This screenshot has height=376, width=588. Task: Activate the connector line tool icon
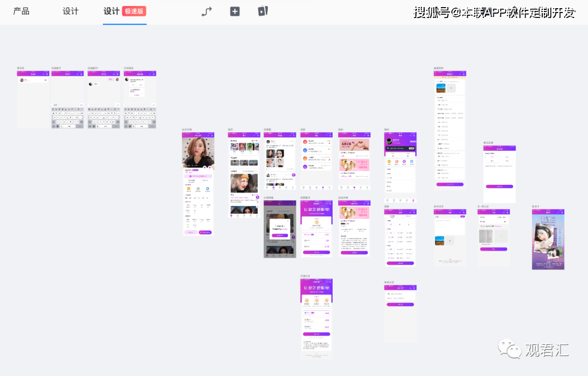(207, 11)
